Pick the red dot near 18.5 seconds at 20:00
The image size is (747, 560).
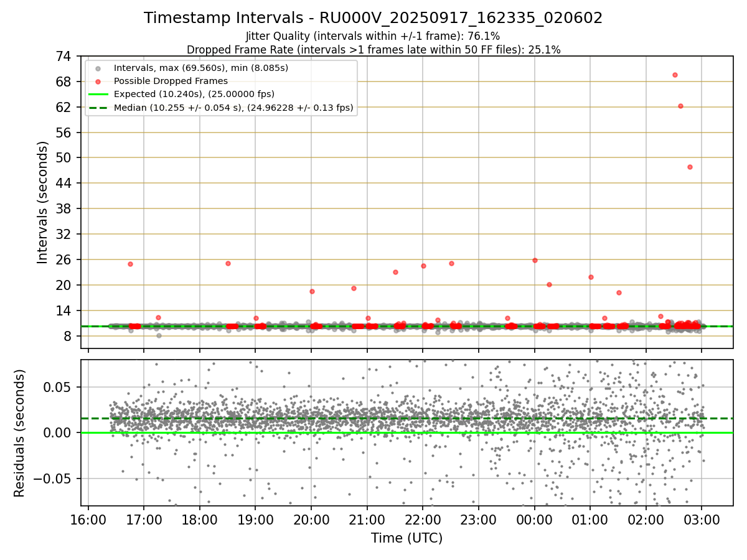(312, 291)
